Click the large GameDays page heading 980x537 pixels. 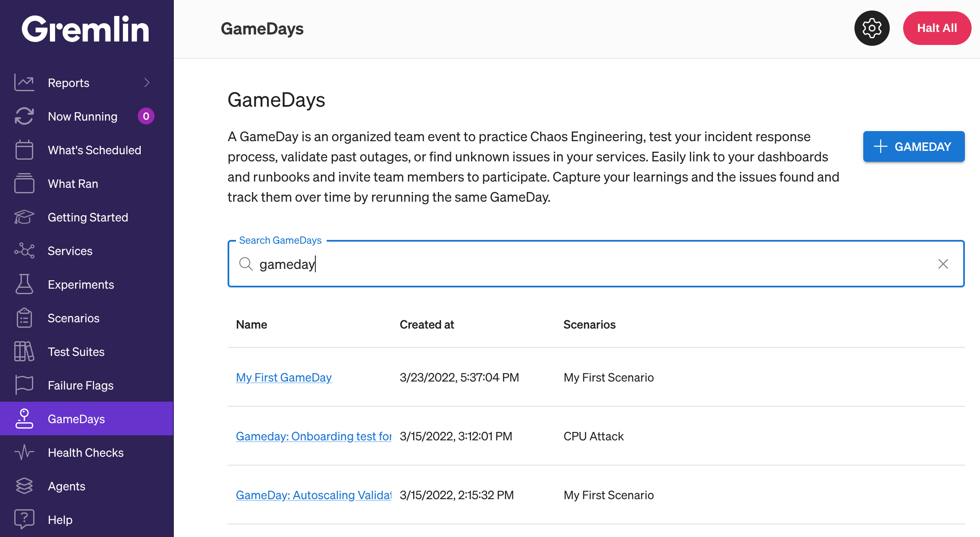click(x=276, y=100)
